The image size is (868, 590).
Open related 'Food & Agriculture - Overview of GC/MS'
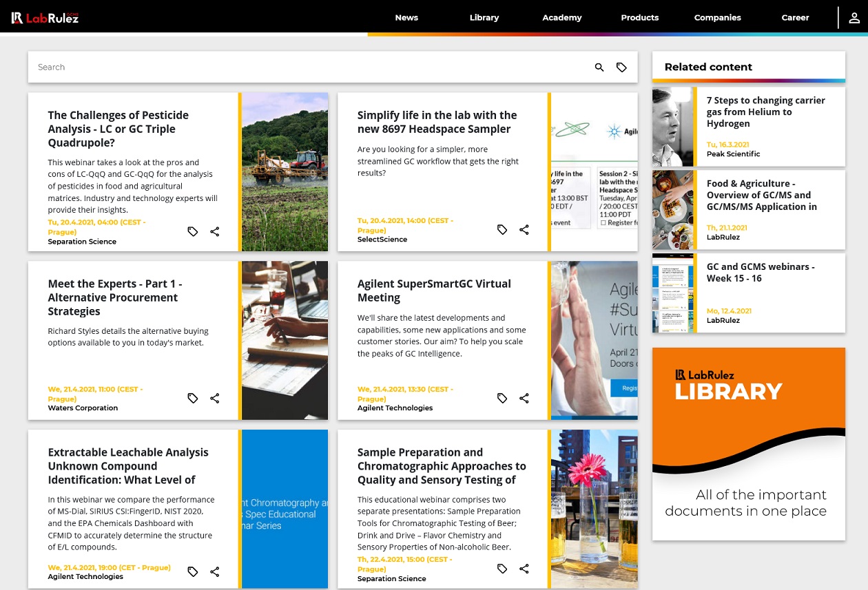point(762,195)
